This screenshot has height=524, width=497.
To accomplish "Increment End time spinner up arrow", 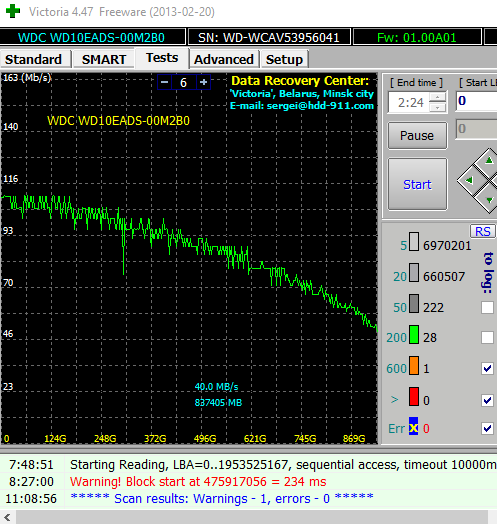I will 438,97.
